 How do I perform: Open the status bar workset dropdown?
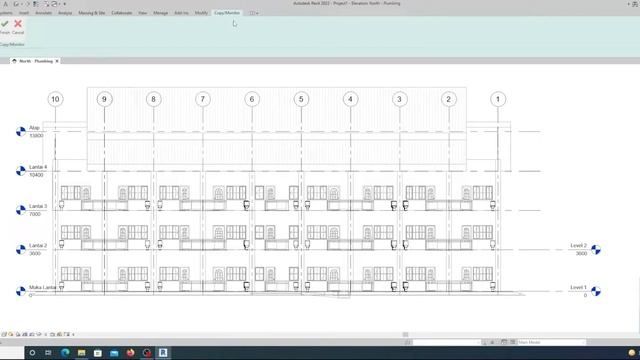click(x=446, y=342)
